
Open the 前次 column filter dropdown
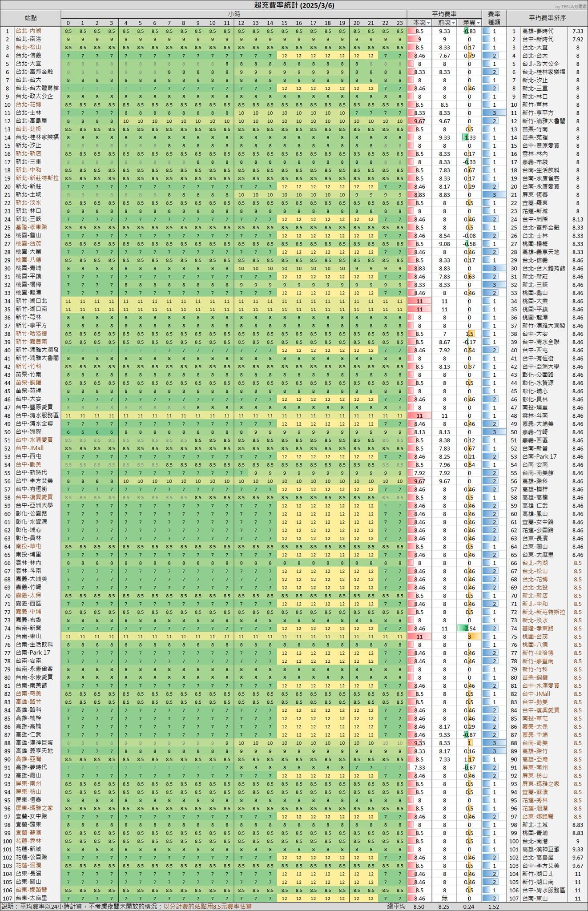point(453,23)
